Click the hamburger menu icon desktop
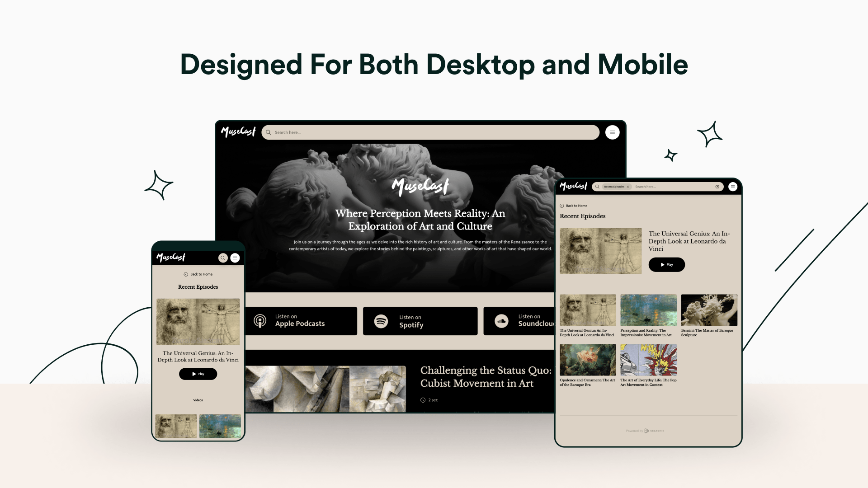 pos(613,132)
